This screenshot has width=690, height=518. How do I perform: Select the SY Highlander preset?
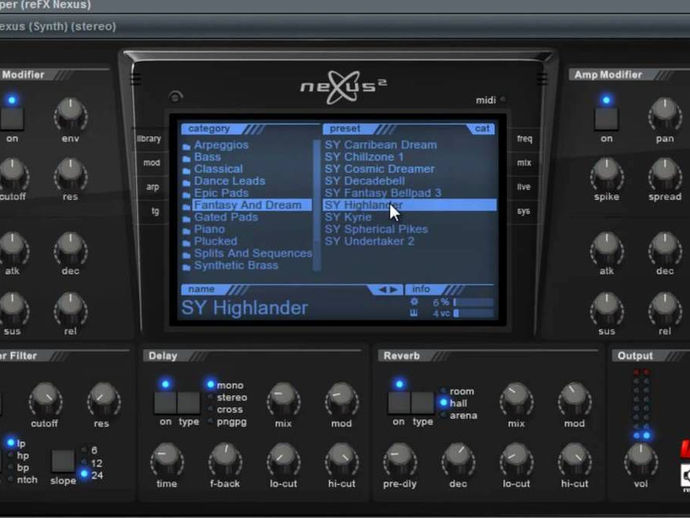pos(410,205)
